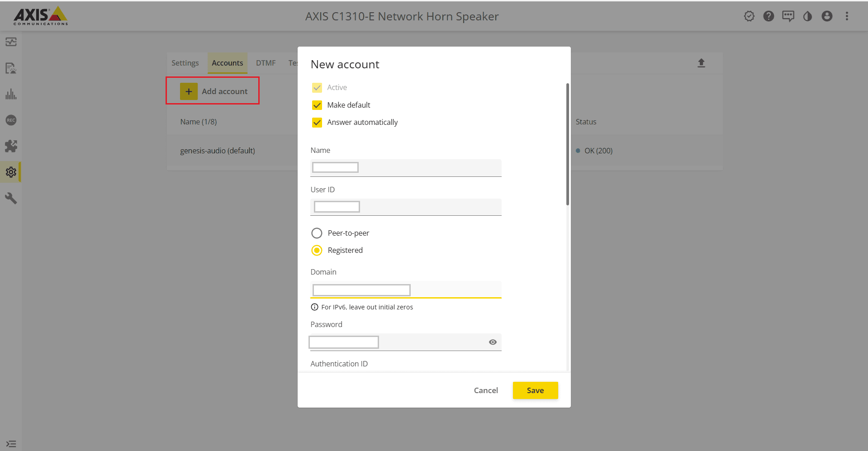This screenshot has width=868, height=451.
Task: Open the three-dot overflow menu
Action: tap(847, 16)
